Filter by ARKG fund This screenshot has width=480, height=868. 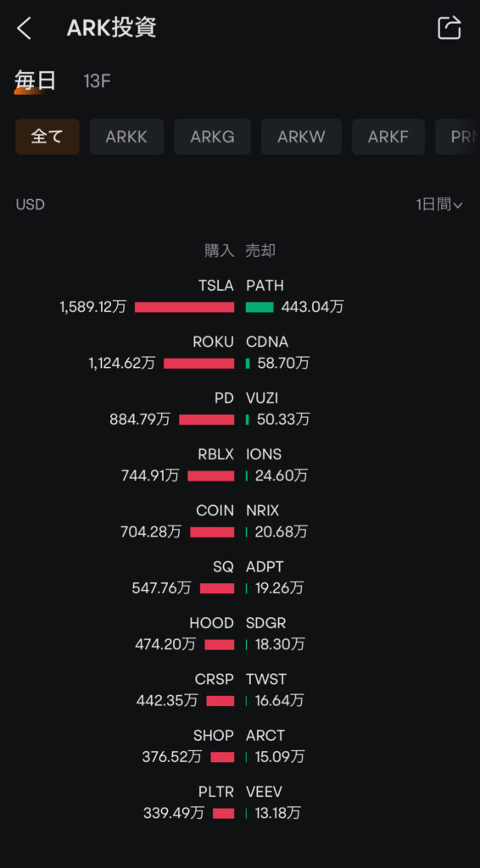click(x=213, y=136)
